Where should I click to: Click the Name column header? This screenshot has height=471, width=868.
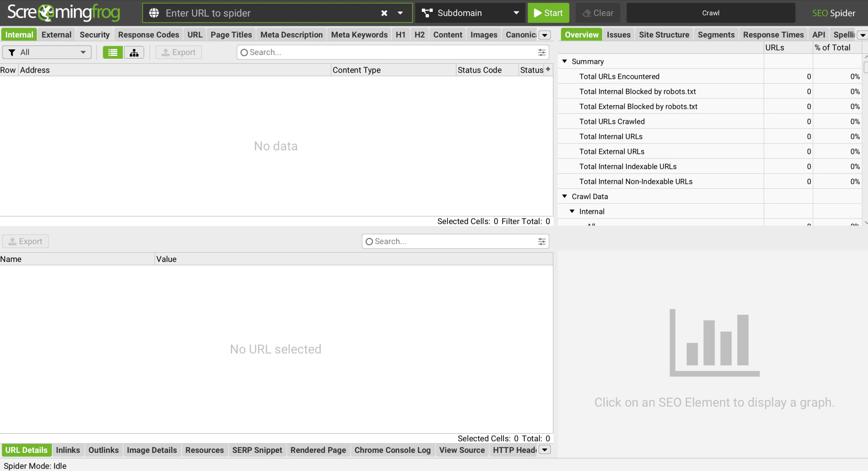(x=77, y=259)
